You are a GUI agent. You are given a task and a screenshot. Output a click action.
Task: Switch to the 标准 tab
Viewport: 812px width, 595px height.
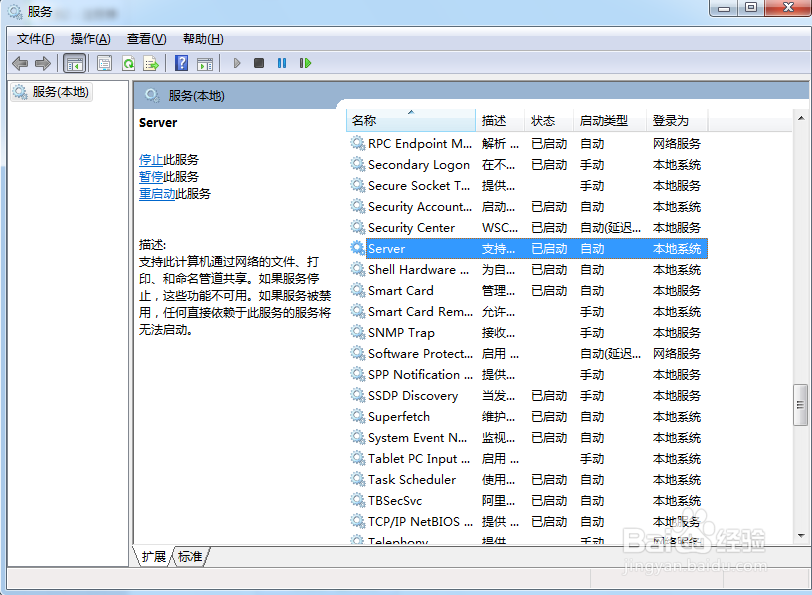pyautogui.click(x=189, y=557)
